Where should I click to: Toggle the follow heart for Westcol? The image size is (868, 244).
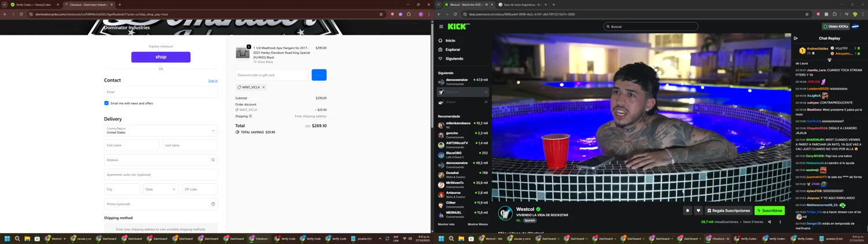698,211
